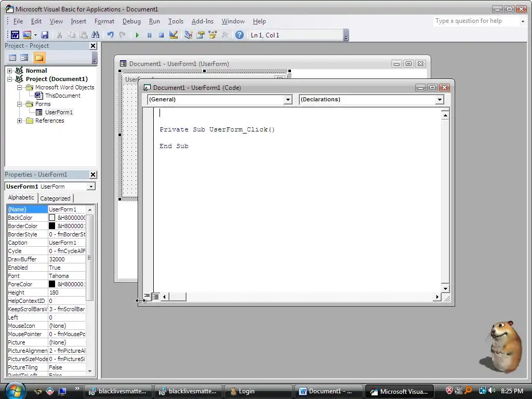Select the Caption property row
532x399 pixels.
click(46, 243)
